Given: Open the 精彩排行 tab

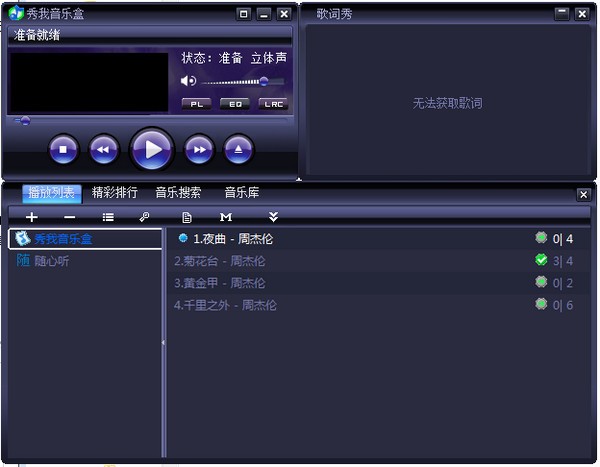Looking at the screenshot, I should coord(114,193).
